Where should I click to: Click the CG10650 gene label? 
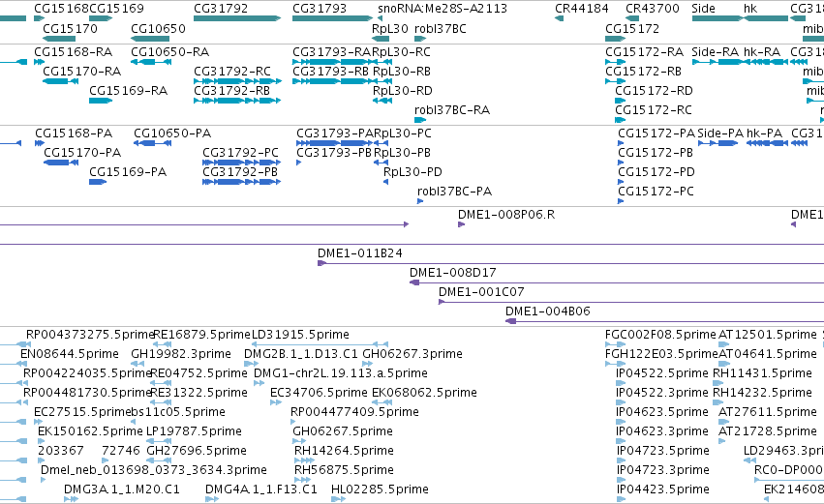click(158, 28)
